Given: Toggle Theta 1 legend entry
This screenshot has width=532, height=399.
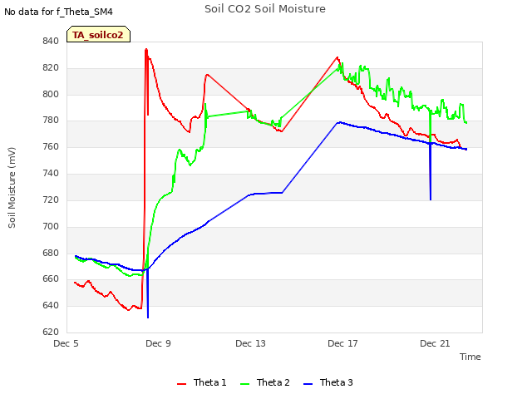Looking at the screenshot, I should coord(201,382).
